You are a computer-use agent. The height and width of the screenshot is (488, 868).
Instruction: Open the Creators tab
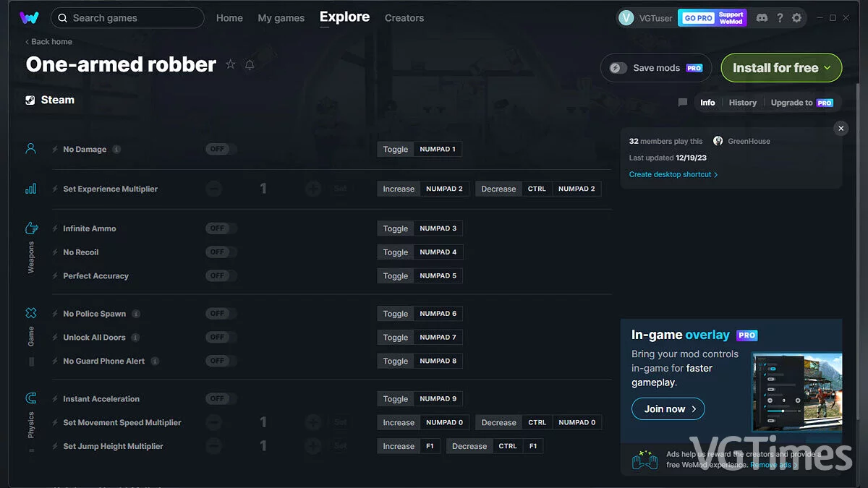(404, 18)
